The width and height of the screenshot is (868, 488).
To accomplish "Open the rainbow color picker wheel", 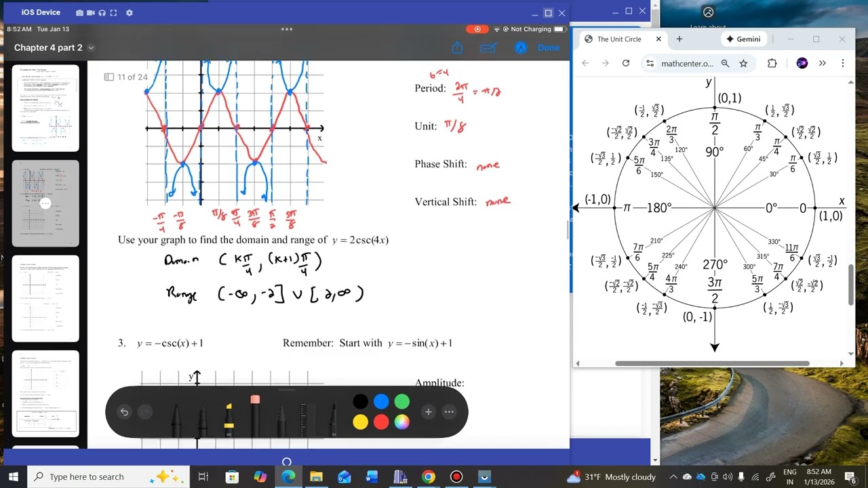I will (x=402, y=422).
